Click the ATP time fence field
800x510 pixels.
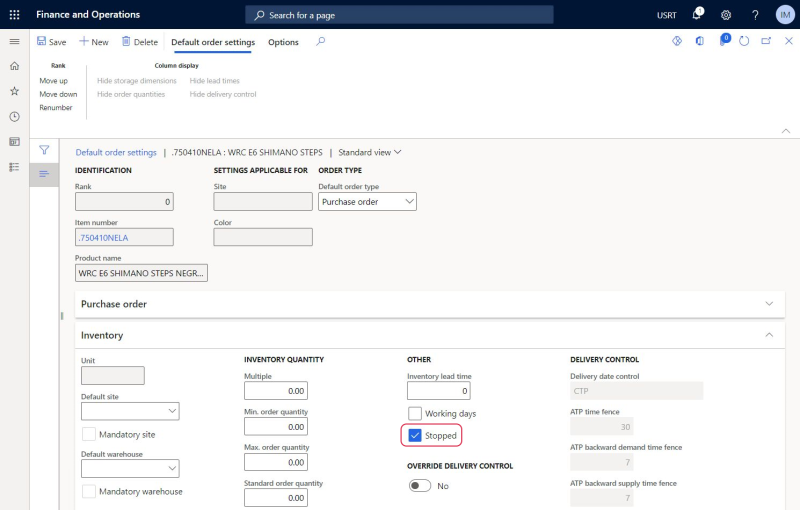[602, 426]
